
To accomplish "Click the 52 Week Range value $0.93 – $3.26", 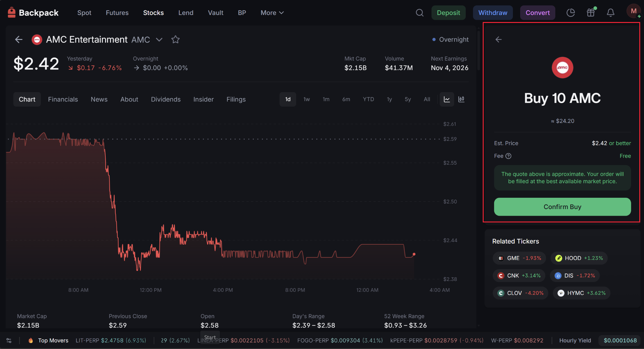I will 405,325.
